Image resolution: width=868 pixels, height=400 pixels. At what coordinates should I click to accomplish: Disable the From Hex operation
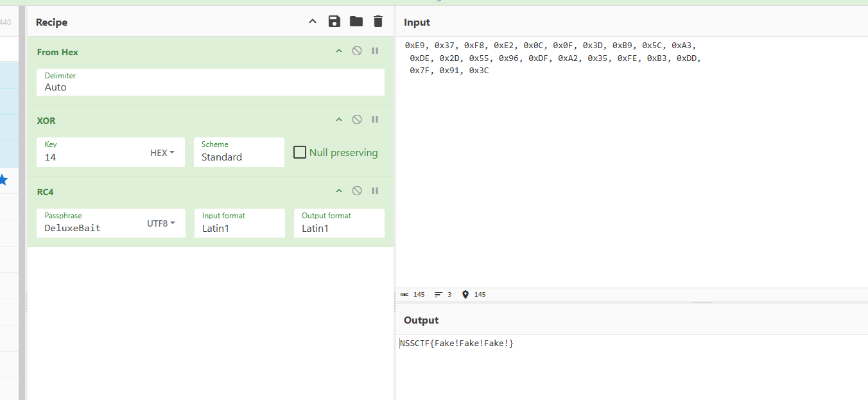click(x=357, y=51)
